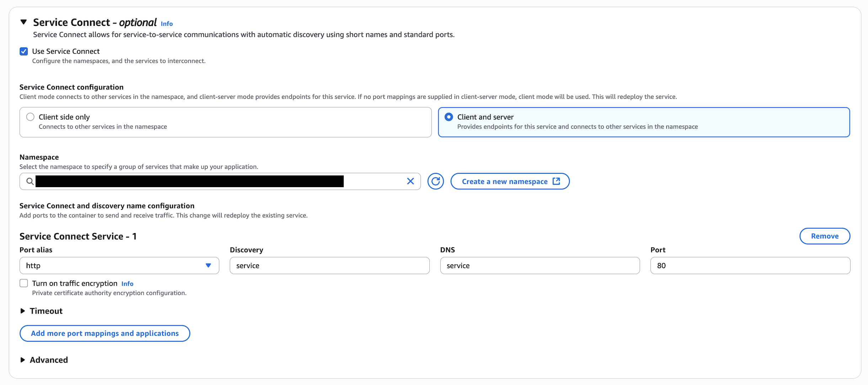Screen dimensions: 868x385
Task: Open Info link next to Service Connect title
Action: pyautogui.click(x=167, y=24)
